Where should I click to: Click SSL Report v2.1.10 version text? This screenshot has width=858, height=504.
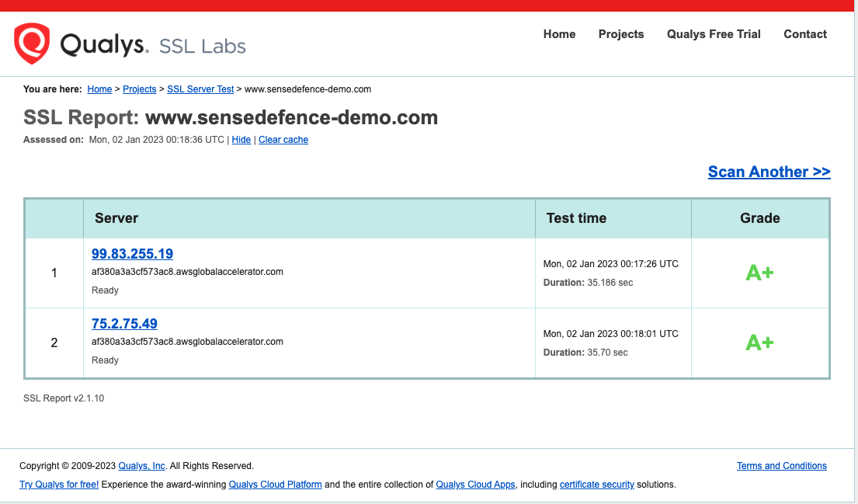coord(64,398)
